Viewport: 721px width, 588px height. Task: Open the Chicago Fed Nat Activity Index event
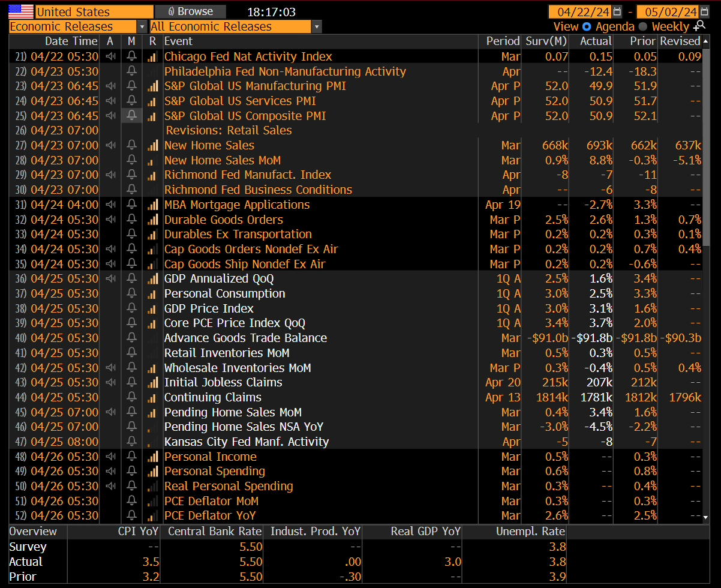[x=248, y=56]
